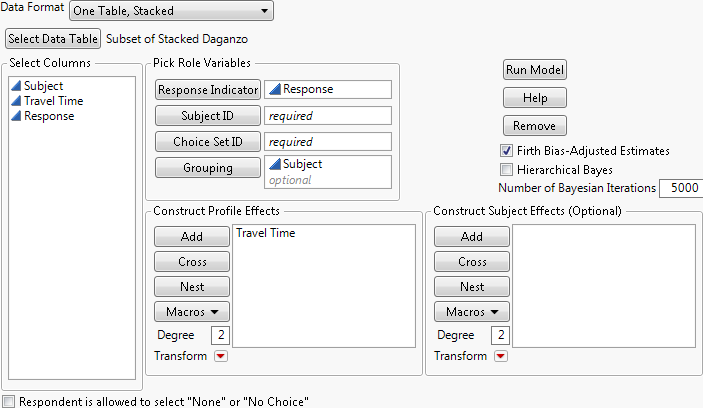This screenshot has width=703, height=408.
Task: Click the Subject ID role button
Action: pyautogui.click(x=207, y=116)
